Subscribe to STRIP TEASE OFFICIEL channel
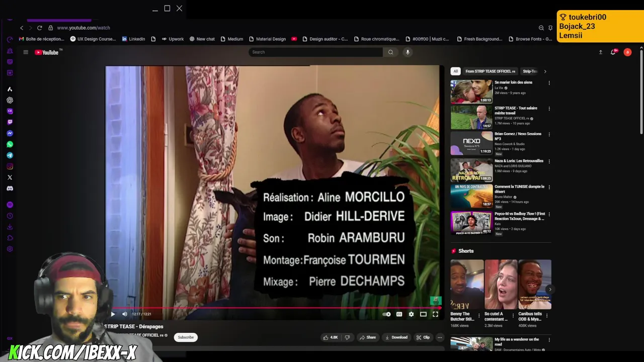 tap(186, 337)
